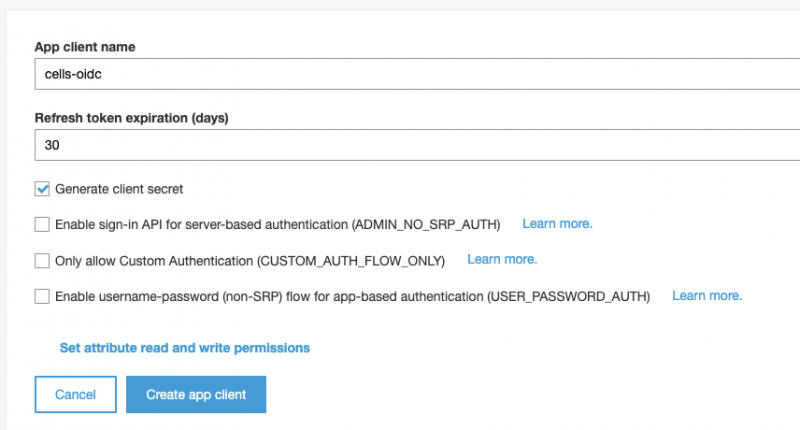
Task: Click the Create app client button
Action: 196,394
